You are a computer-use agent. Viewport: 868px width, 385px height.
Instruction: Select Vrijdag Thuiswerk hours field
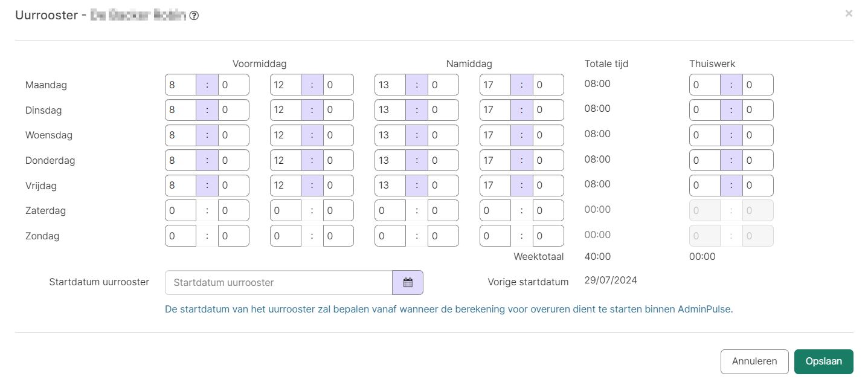(x=705, y=186)
